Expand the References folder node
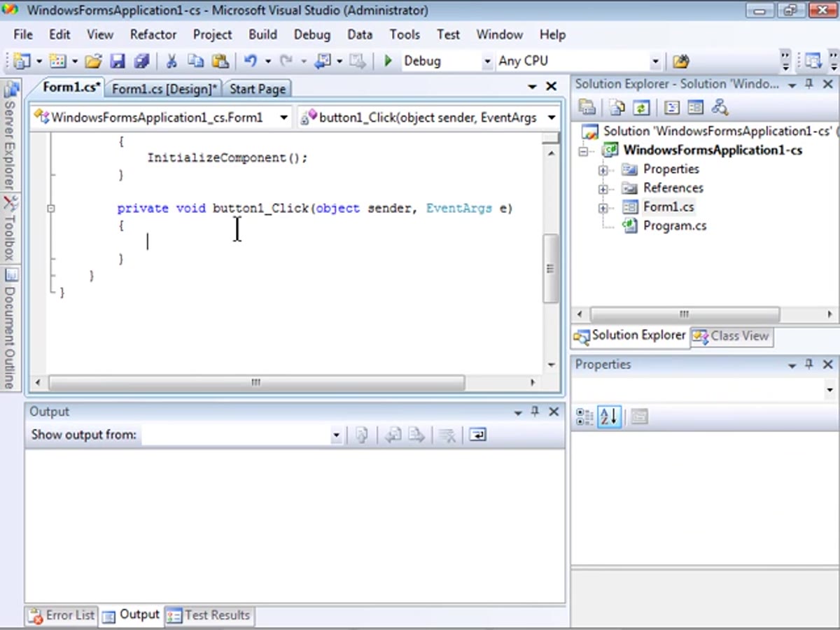 coord(603,189)
